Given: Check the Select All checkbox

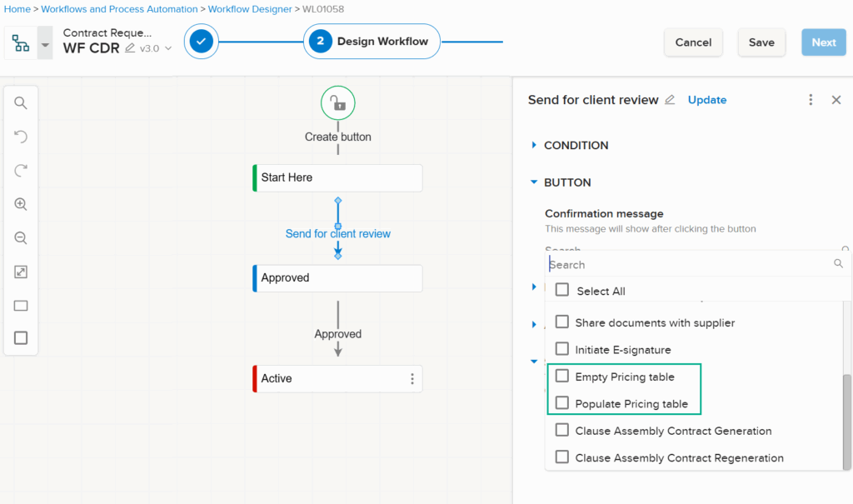Looking at the screenshot, I should [x=562, y=290].
